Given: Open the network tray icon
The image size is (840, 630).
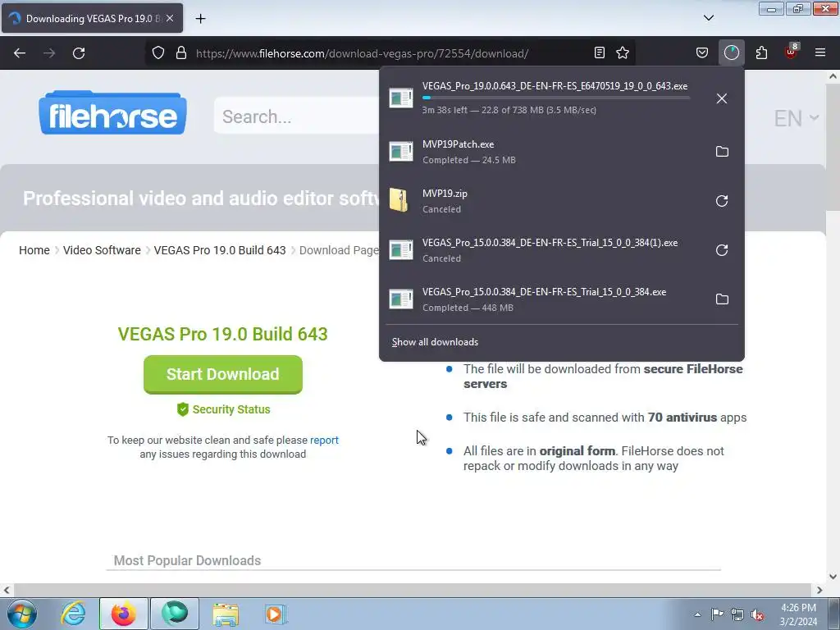Looking at the screenshot, I should point(737,614).
